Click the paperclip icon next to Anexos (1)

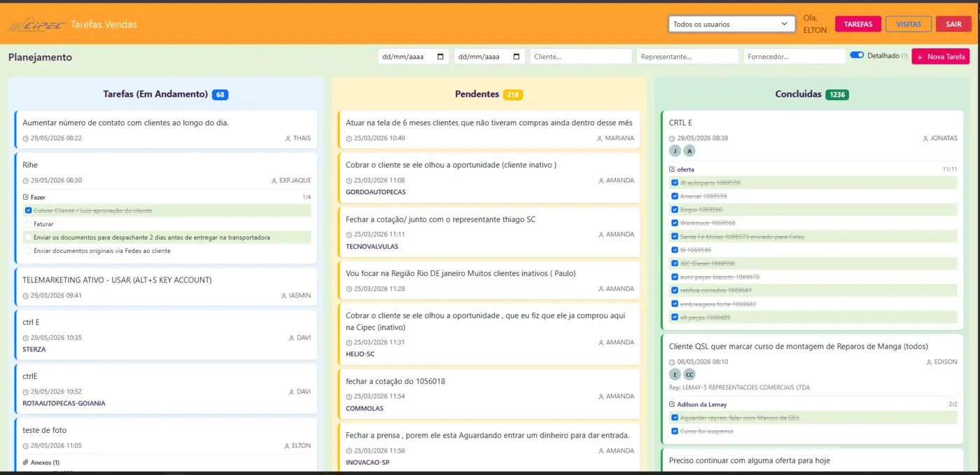click(x=26, y=462)
